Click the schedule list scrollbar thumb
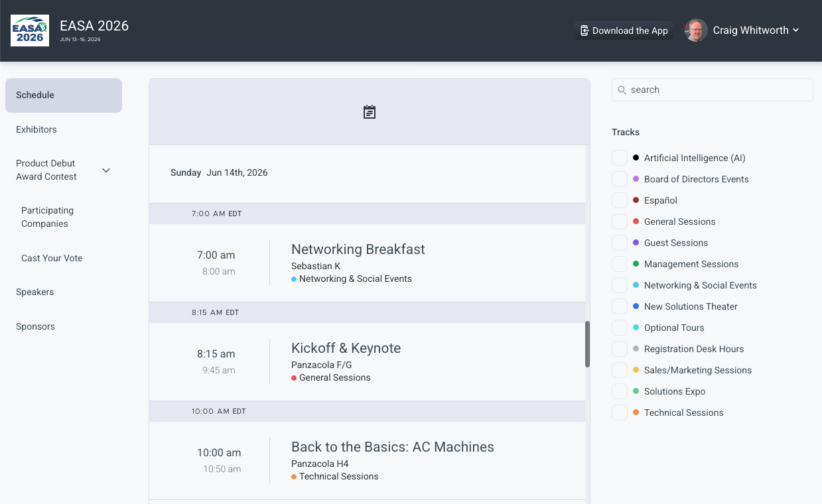This screenshot has height=504, width=822. (587, 344)
